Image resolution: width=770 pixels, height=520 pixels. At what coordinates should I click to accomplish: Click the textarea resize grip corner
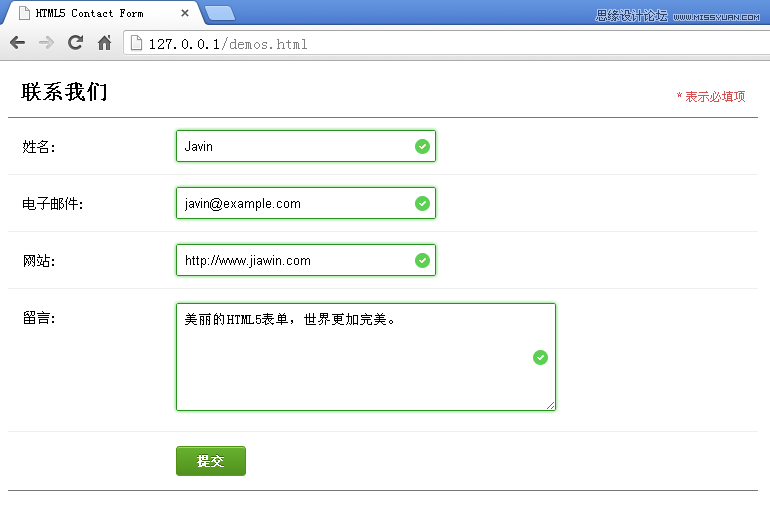click(x=550, y=405)
